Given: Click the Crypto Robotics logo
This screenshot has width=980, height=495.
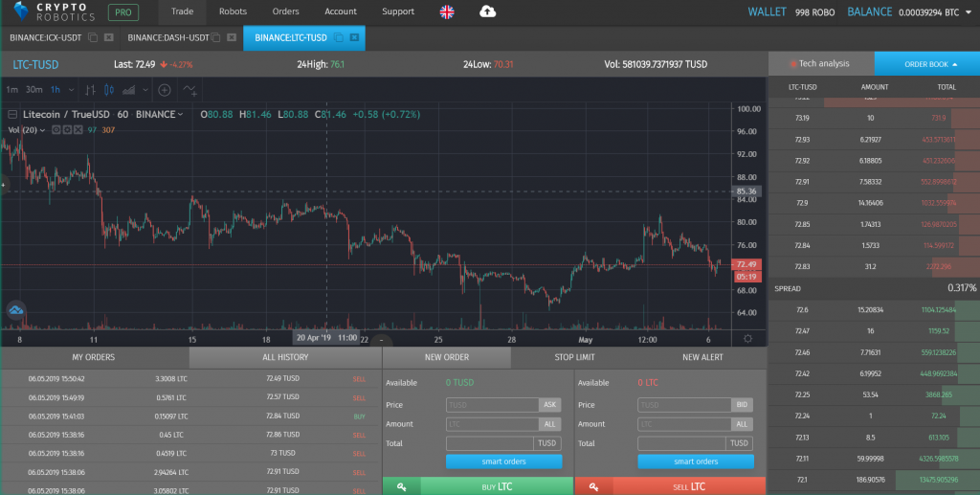Looking at the screenshot, I should pos(55,11).
